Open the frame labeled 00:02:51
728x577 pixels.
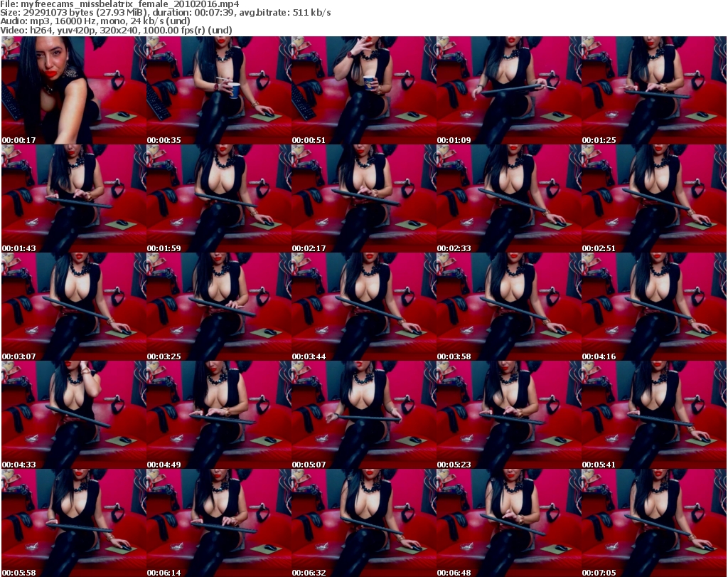[x=654, y=198]
